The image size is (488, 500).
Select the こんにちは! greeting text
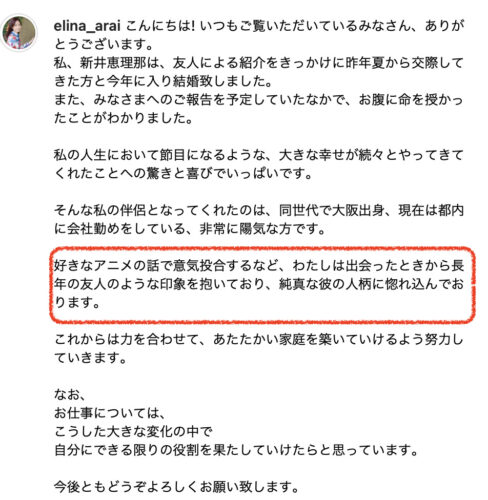[161, 26]
